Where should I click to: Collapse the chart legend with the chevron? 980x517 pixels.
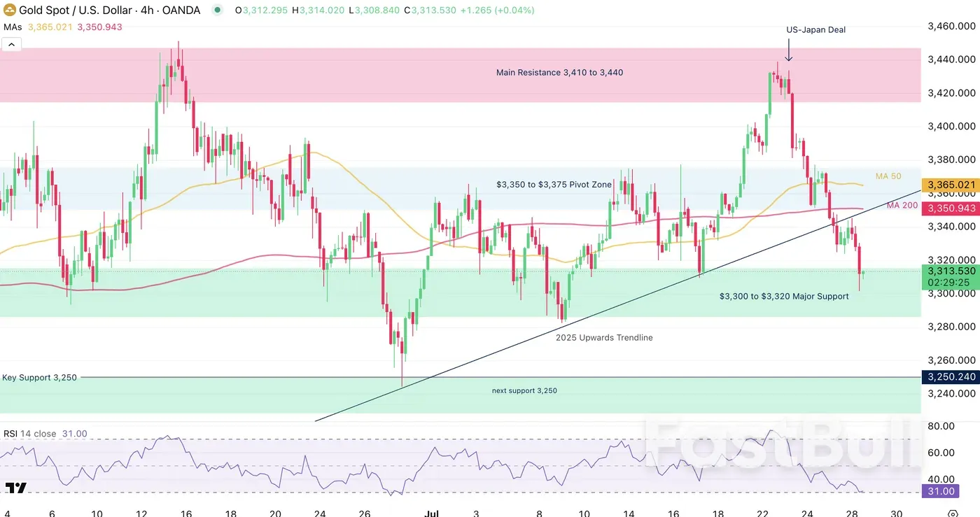tap(11, 44)
